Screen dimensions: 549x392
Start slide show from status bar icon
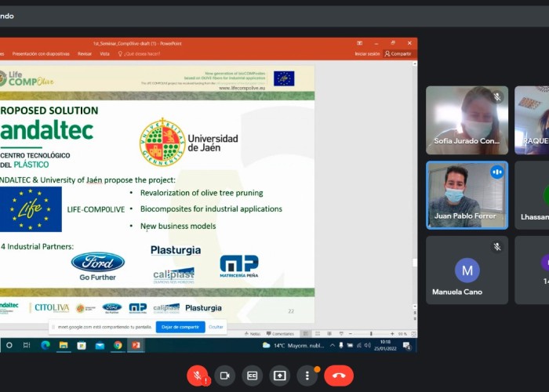(341, 333)
